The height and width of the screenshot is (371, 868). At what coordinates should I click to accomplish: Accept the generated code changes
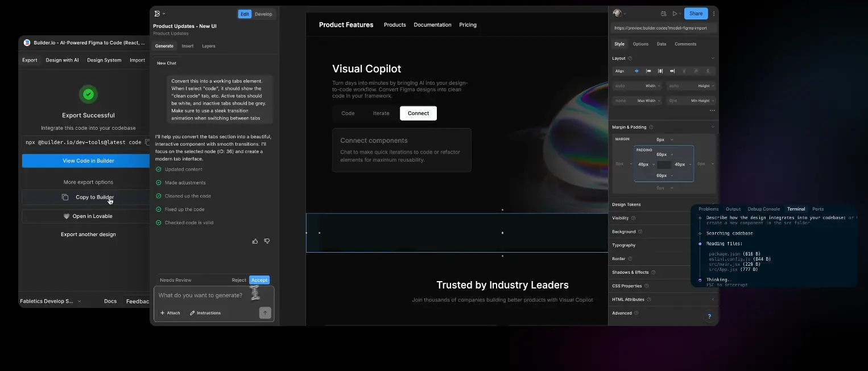pos(259,279)
